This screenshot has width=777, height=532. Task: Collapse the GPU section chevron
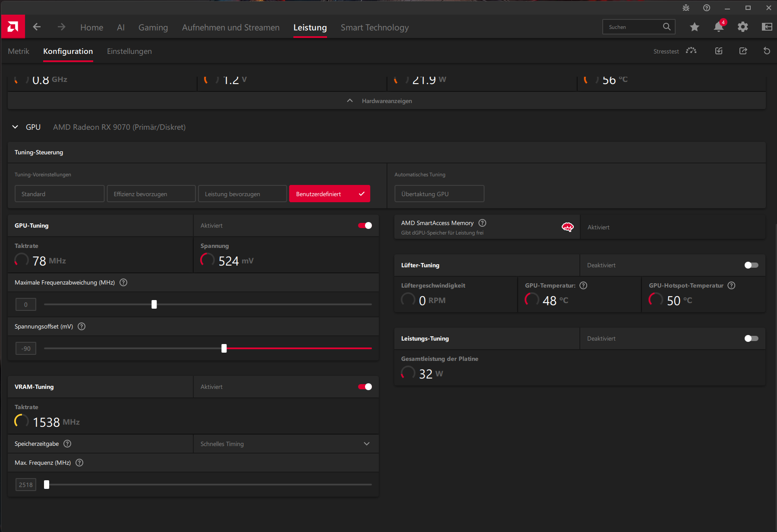(x=15, y=127)
